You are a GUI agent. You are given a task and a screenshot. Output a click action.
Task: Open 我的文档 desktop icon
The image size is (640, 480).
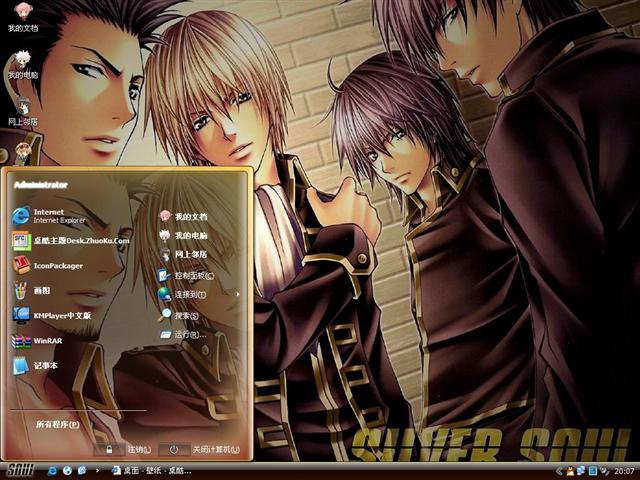23,18
